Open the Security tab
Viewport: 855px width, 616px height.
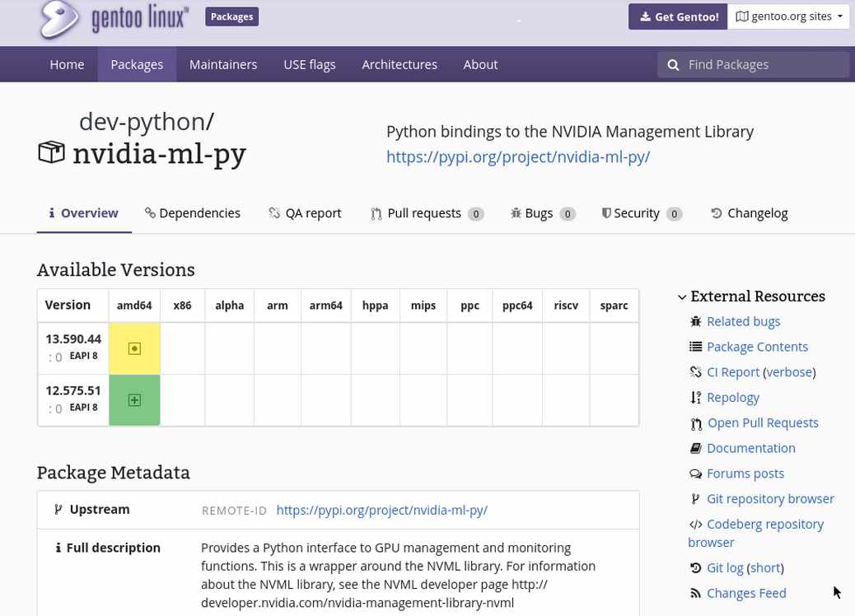click(x=642, y=213)
